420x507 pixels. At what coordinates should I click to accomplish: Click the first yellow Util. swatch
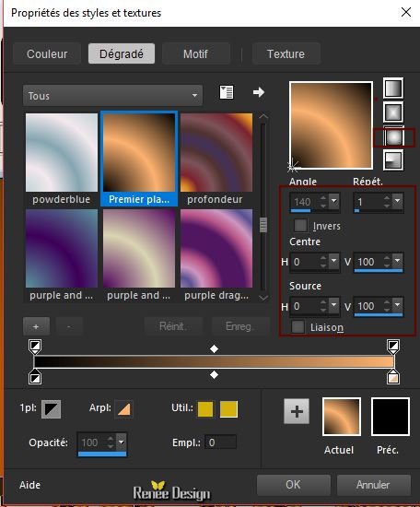pos(205,409)
